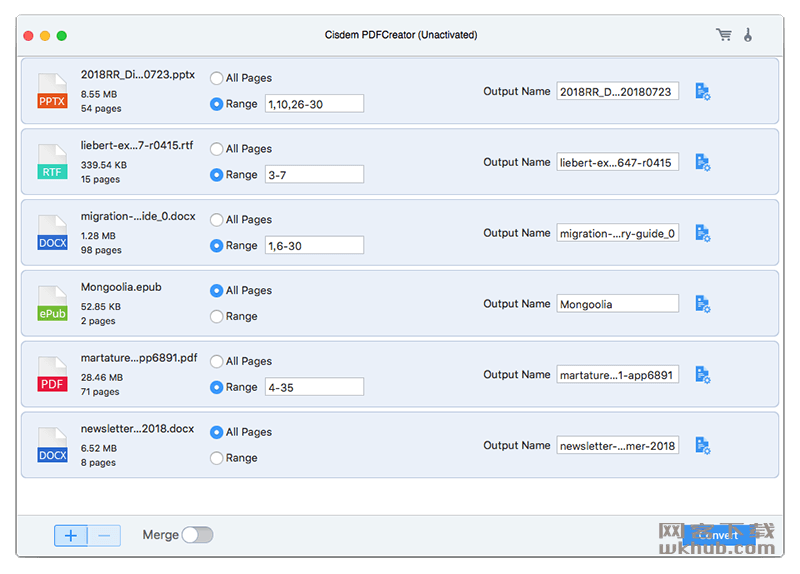
Task: Edit output name field migration-...ry-guide_0
Action: click(617, 234)
